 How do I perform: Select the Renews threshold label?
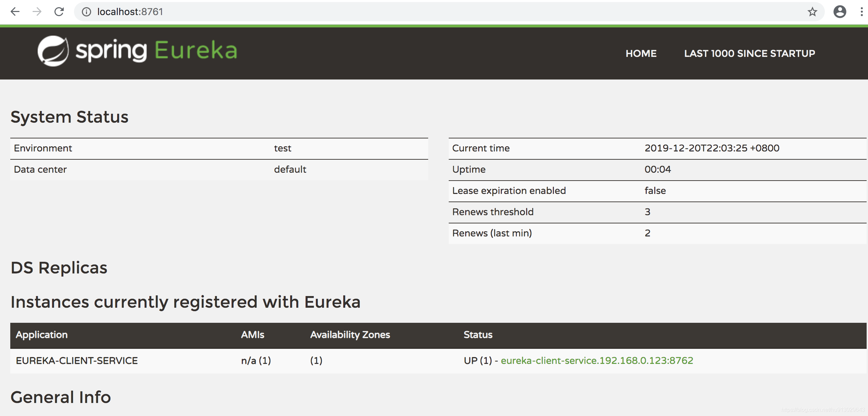point(493,212)
